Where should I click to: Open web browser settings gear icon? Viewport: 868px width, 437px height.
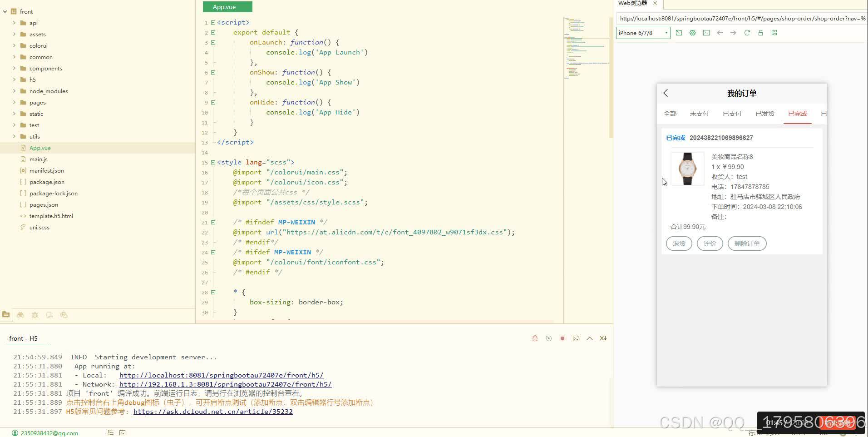click(x=692, y=33)
